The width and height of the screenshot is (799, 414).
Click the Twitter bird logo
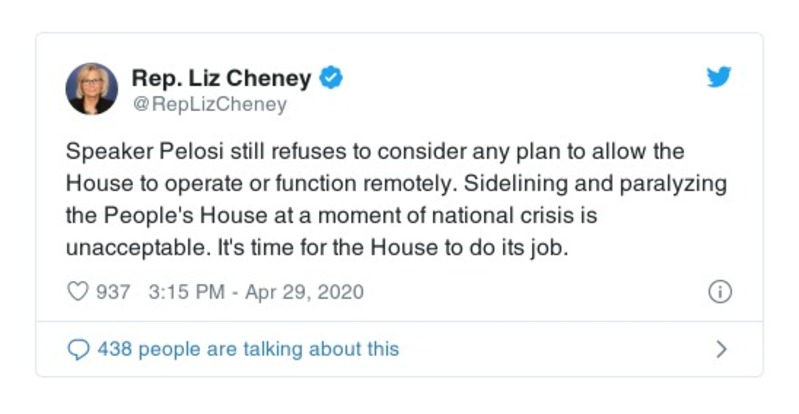[x=720, y=78]
